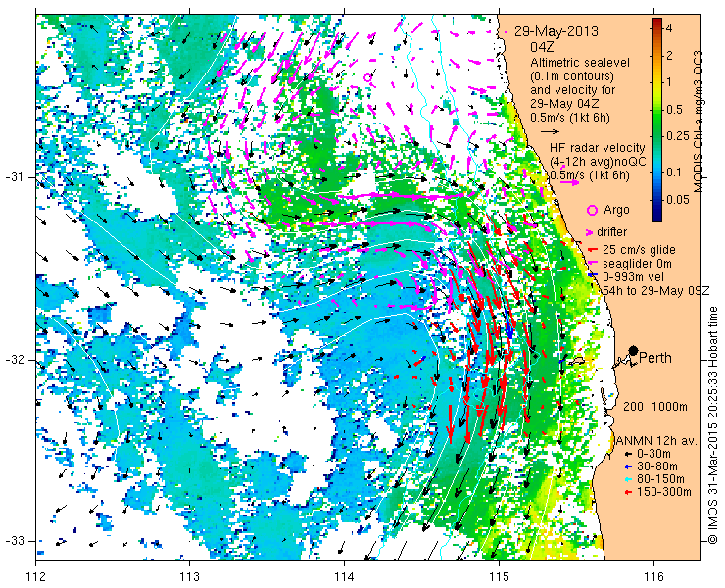The height and width of the screenshot is (588, 725).
Task: Click the longitude axis label '116'
Action: pyautogui.click(x=653, y=576)
